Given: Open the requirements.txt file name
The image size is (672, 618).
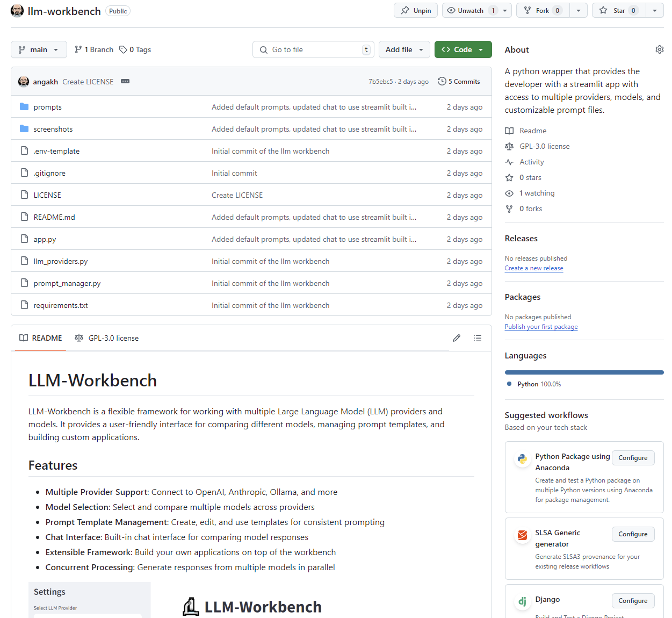Looking at the screenshot, I should tap(61, 305).
